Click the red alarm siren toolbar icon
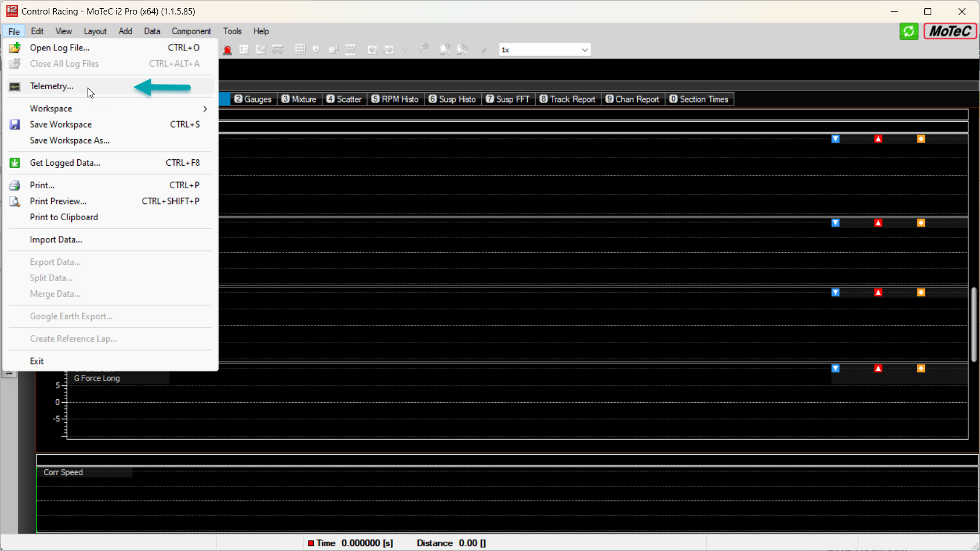 coord(227,50)
